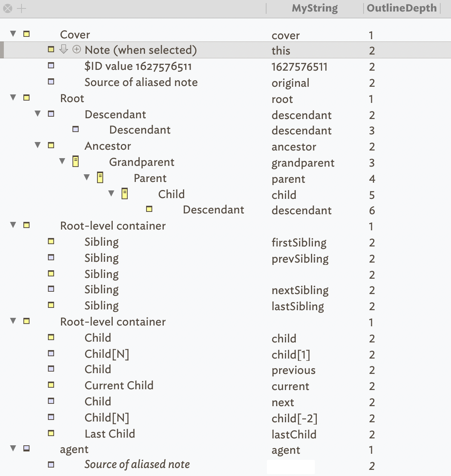The width and height of the screenshot is (451, 476).
Task: Click the down-arrow icon beside Note (when selected)
Action: [64, 49]
